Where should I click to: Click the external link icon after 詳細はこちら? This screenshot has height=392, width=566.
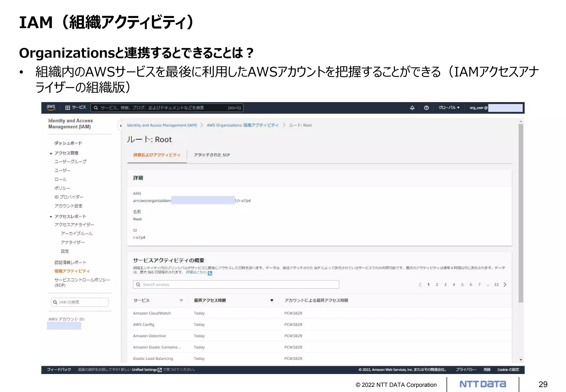click(x=210, y=273)
